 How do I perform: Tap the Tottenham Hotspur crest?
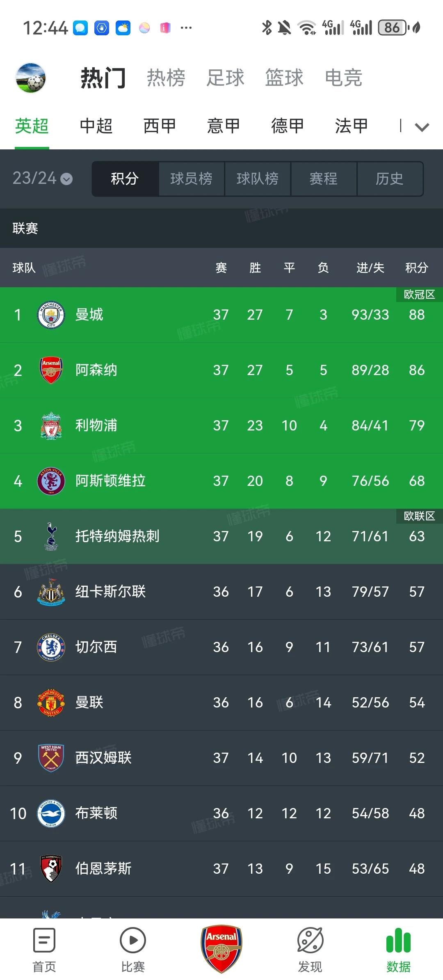click(x=51, y=536)
